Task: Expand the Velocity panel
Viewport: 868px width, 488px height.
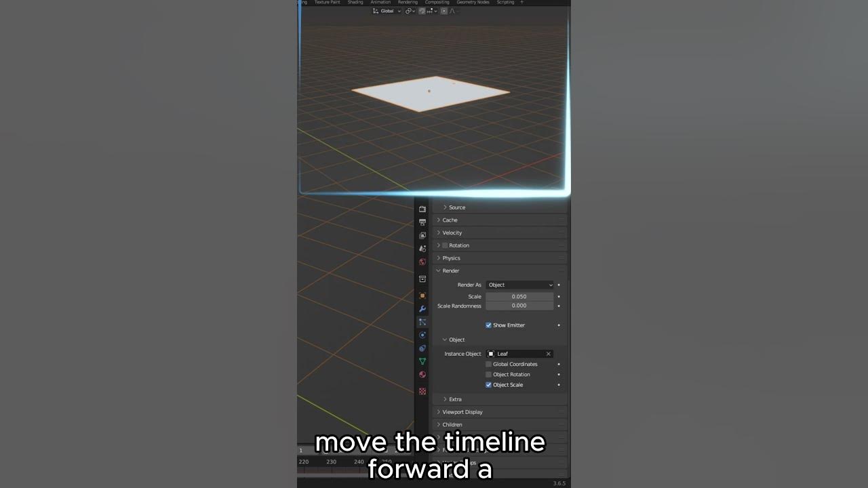Action: pyautogui.click(x=500, y=232)
